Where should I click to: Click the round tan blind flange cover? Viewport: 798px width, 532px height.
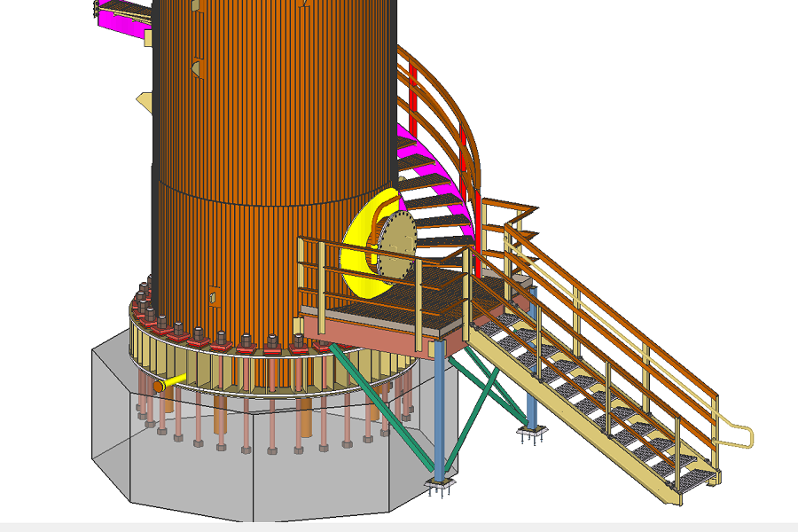pos(396,243)
